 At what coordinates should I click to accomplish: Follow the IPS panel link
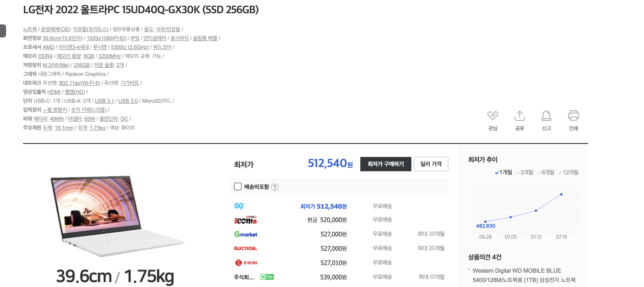(135, 38)
